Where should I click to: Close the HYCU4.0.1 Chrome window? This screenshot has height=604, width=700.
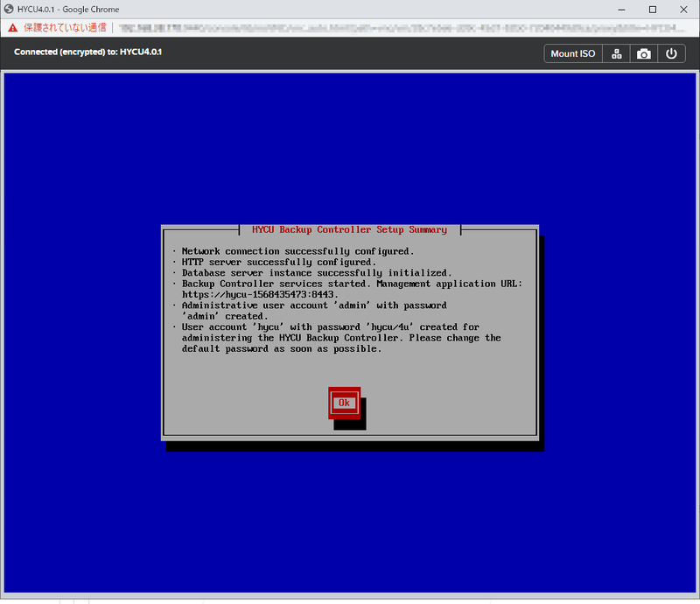(x=683, y=10)
